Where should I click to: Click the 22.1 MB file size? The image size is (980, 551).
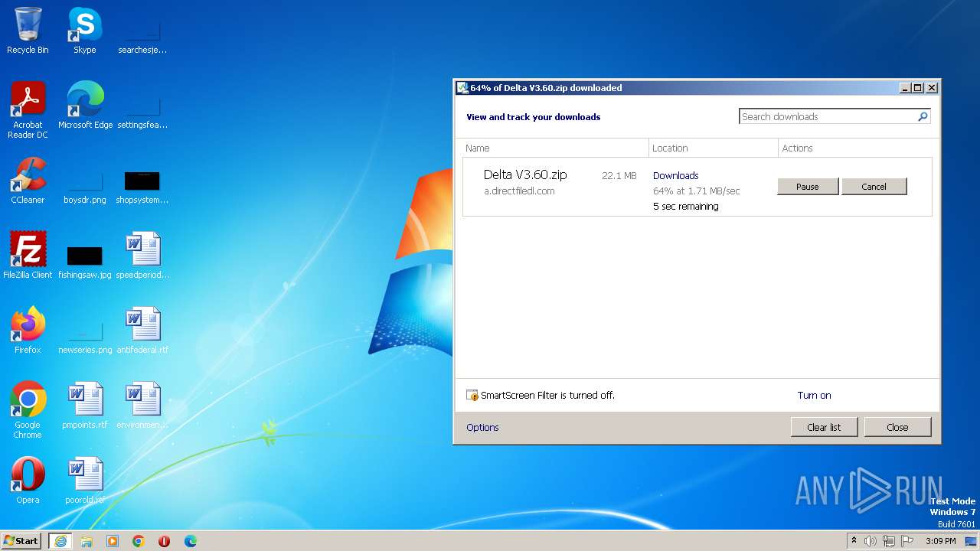(619, 176)
